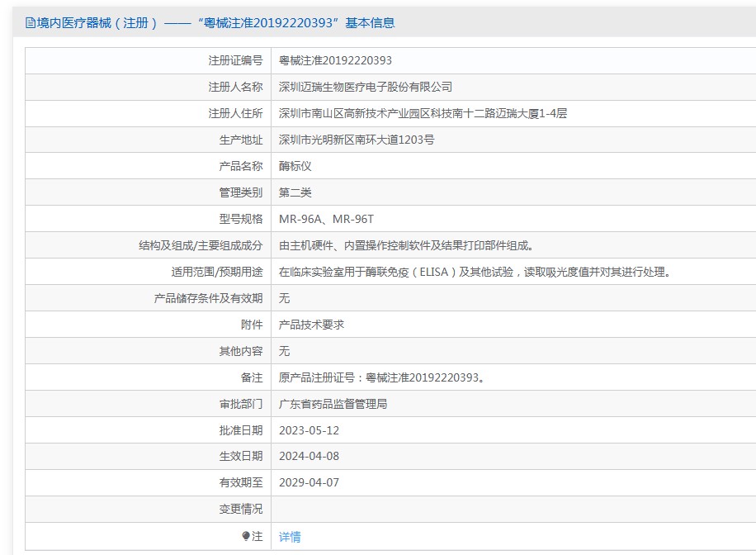Select the registrant address ending in 迈瑞大厦1-4层
This screenshot has height=555, width=756.
point(423,113)
